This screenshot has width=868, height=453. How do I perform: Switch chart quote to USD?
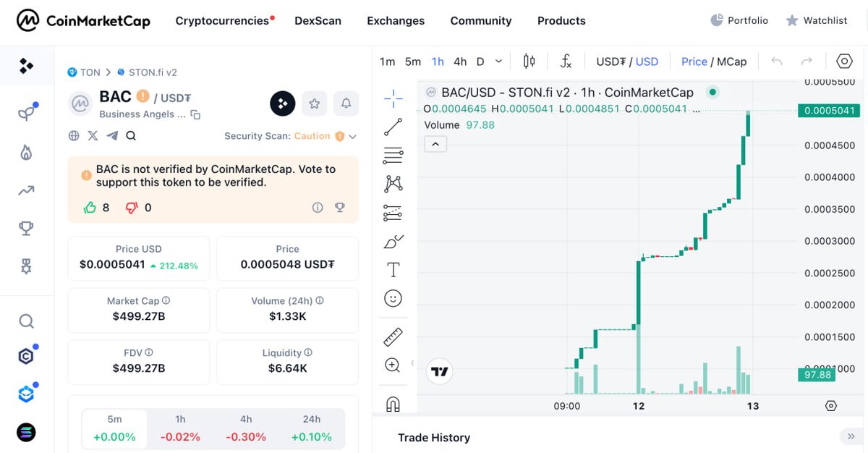647,62
